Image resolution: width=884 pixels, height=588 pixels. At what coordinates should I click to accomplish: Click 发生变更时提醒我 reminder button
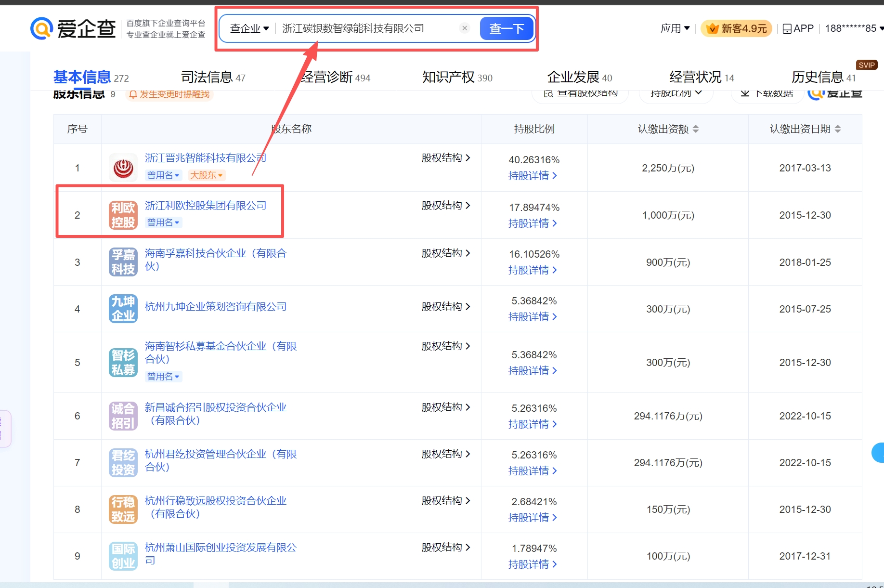pos(169,94)
